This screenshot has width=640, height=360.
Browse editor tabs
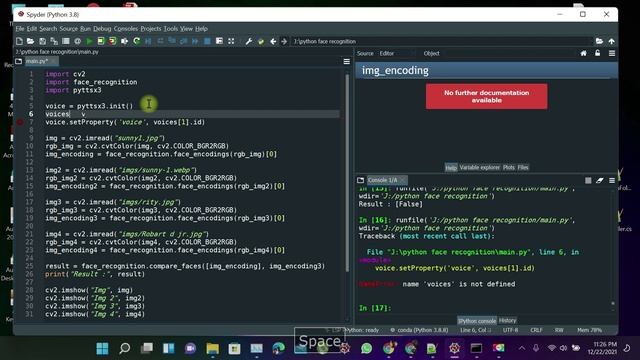point(18,61)
